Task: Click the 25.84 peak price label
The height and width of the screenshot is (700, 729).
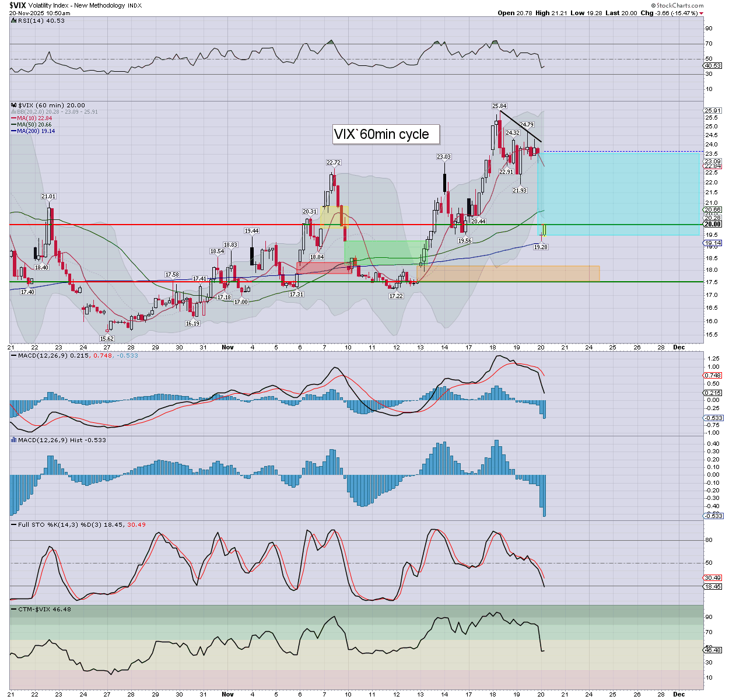Action: point(499,106)
